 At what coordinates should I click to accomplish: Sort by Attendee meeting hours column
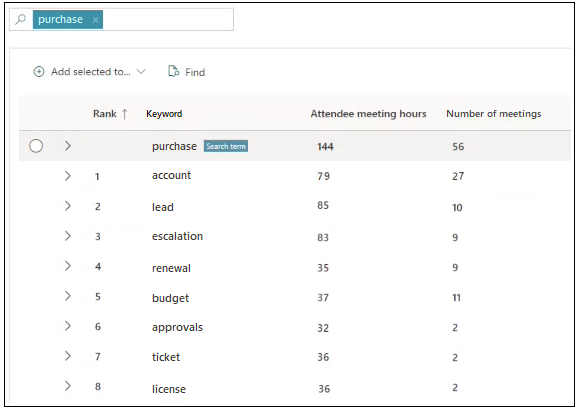pyautogui.click(x=368, y=114)
